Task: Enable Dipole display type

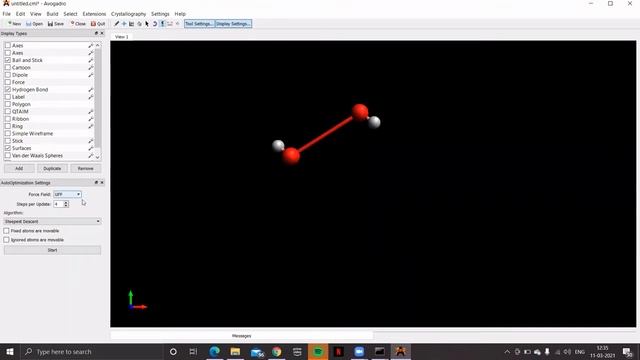Action: (x=8, y=75)
